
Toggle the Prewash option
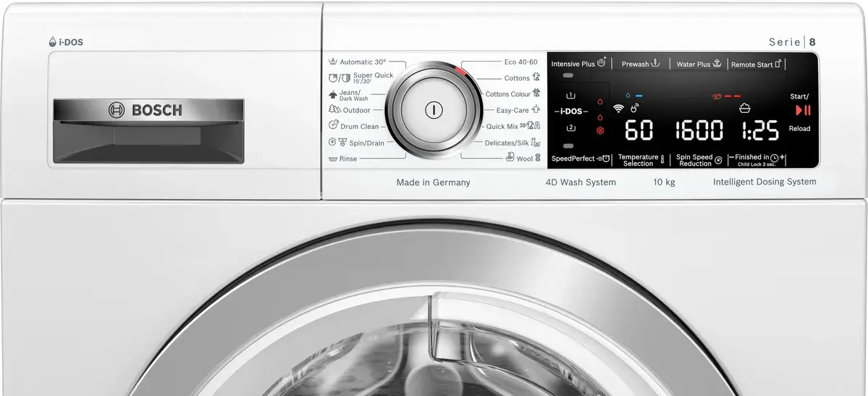click(641, 64)
